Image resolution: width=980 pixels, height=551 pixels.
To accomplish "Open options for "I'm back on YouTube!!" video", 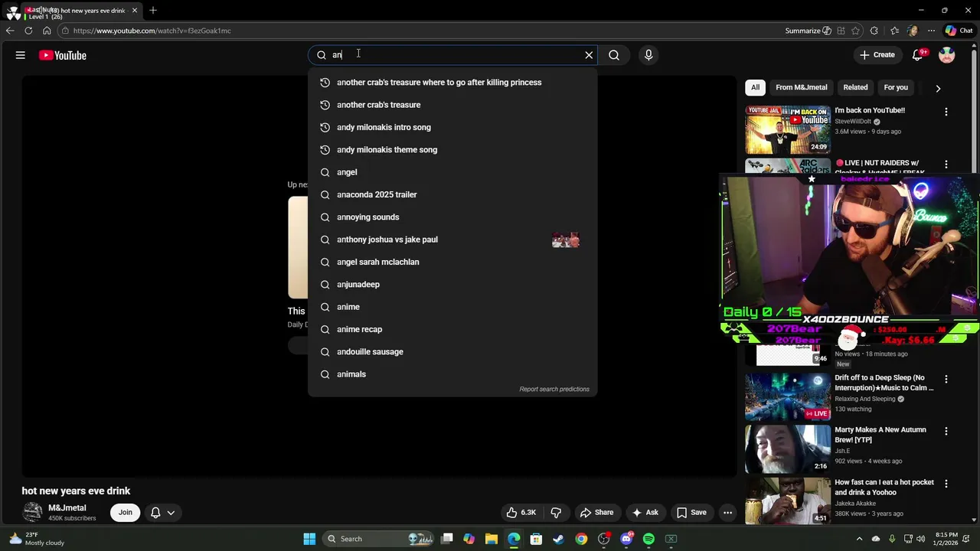I will click(946, 112).
